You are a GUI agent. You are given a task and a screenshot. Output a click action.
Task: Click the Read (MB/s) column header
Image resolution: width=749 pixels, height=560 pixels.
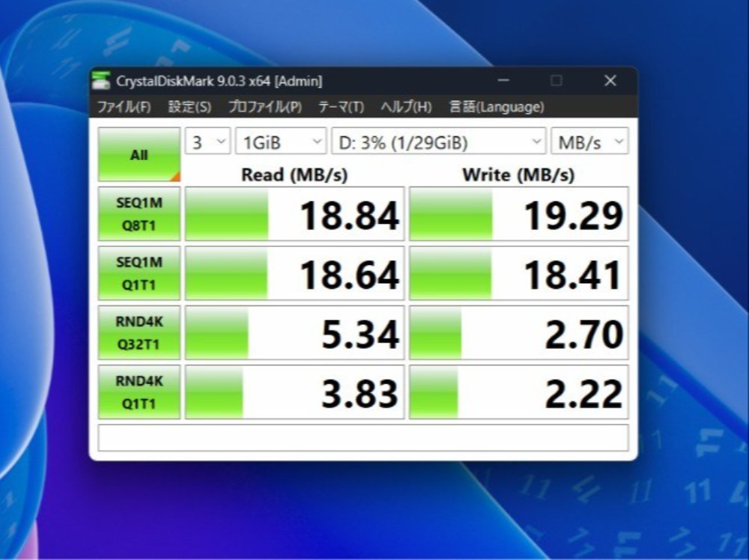pos(294,174)
